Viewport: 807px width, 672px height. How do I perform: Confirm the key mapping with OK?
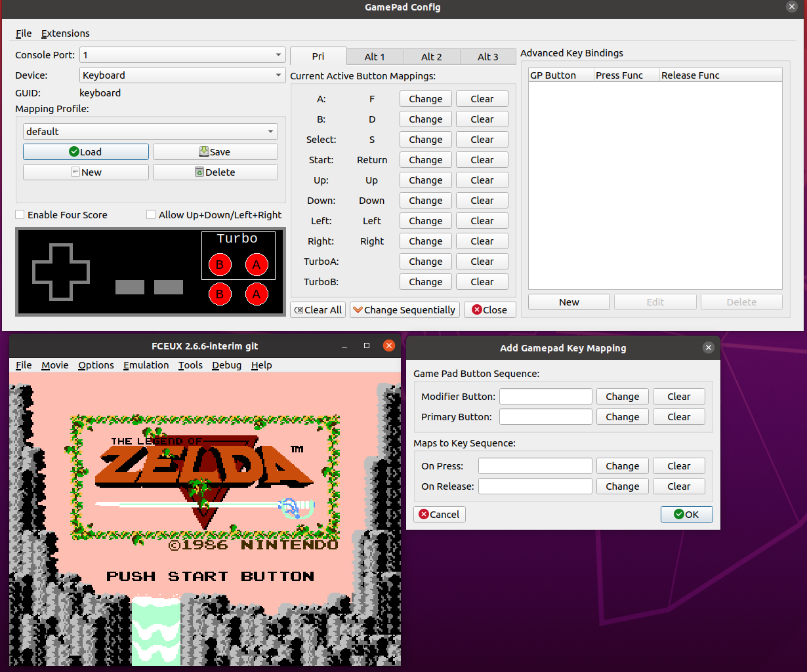pyautogui.click(x=686, y=514)
